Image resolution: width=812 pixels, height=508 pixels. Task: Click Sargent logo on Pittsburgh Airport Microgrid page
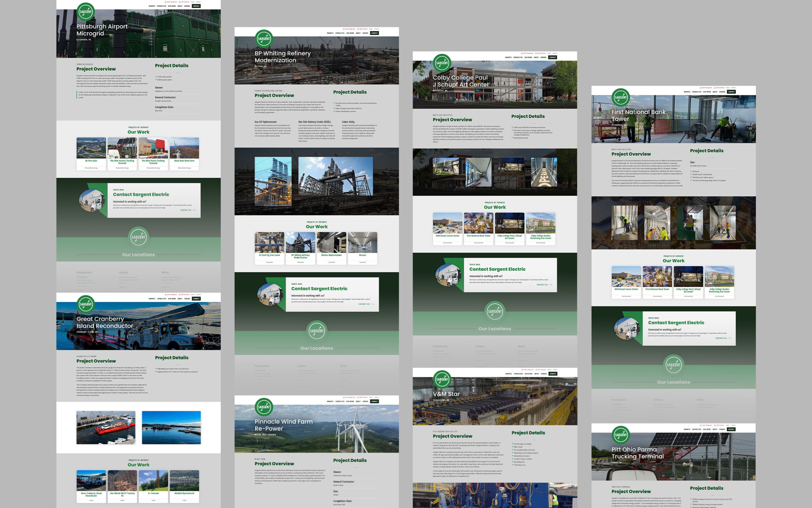pos(86,12)
